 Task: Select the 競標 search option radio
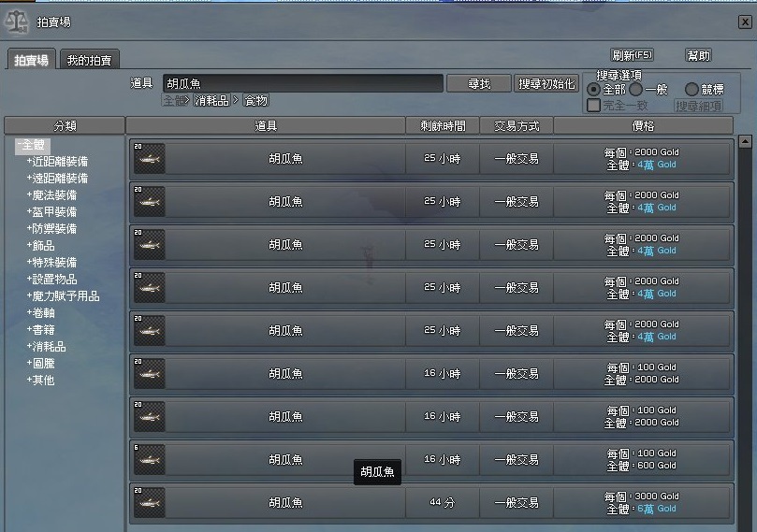pos(691,89)
